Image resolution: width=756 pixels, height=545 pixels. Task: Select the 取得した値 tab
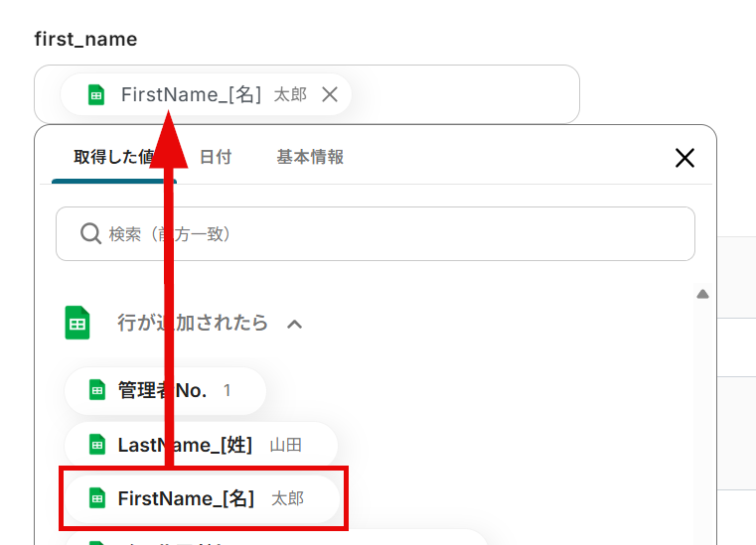tap(114, 157)
